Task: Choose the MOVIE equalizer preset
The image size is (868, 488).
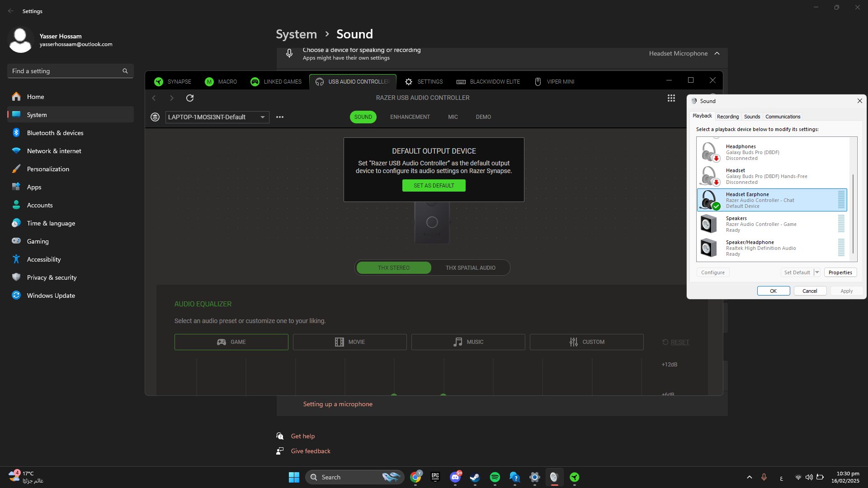Action: tap(350, 342)
